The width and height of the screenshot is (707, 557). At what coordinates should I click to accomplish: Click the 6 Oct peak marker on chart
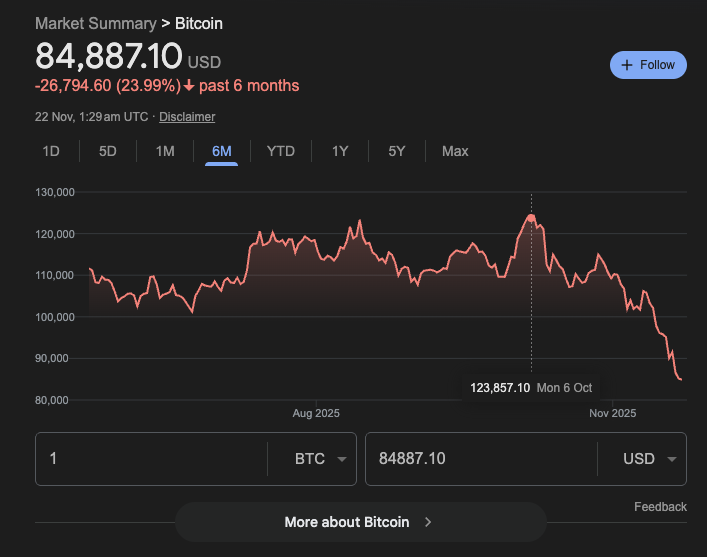(x=531, y=217)
